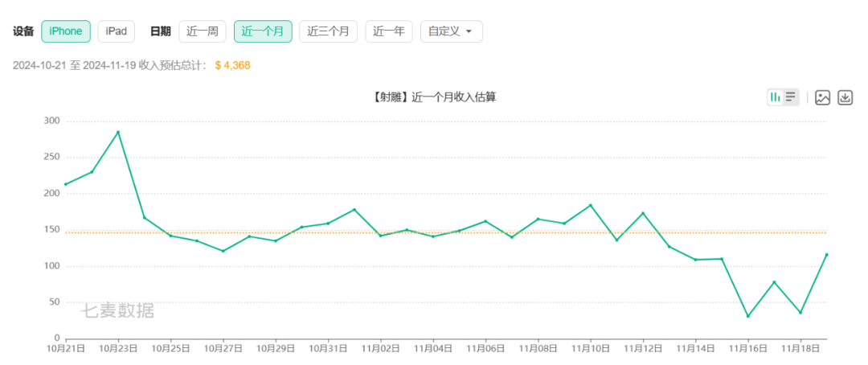Download data icon with down arrow
Viewport: 868px width, 365px height.
pyautogui.click(x=845, y=98)
